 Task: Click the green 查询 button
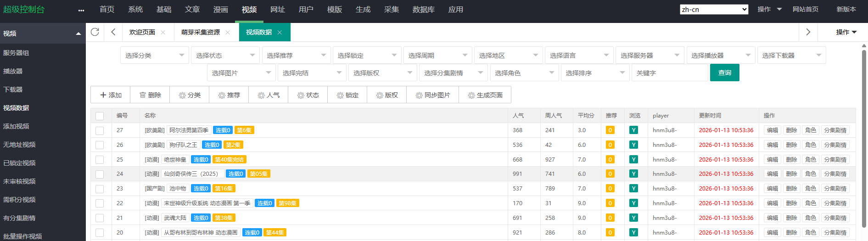tap(724, 73)
